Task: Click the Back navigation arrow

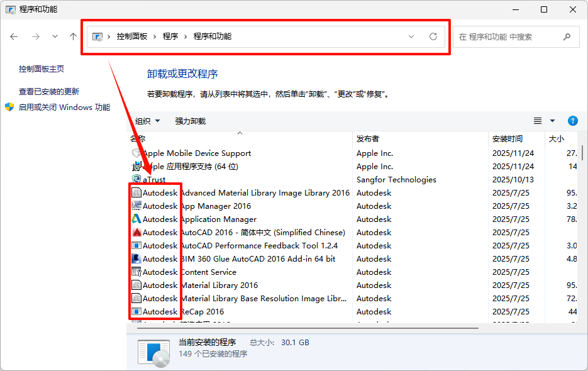Action: [14, 36]
